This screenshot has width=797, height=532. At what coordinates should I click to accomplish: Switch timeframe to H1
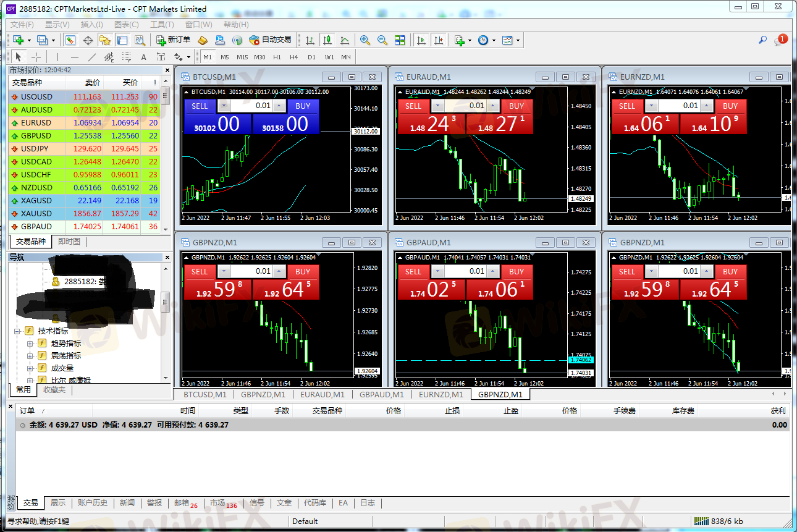[277, 57]
